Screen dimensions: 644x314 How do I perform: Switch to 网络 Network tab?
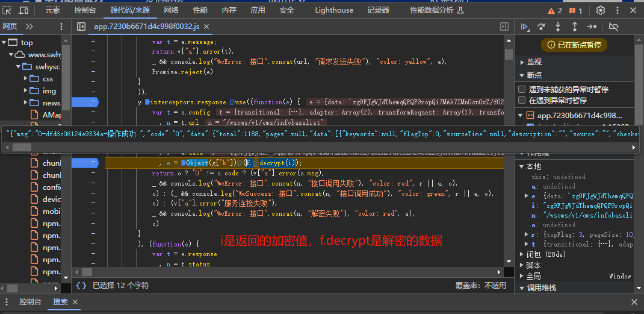[172, 10]
